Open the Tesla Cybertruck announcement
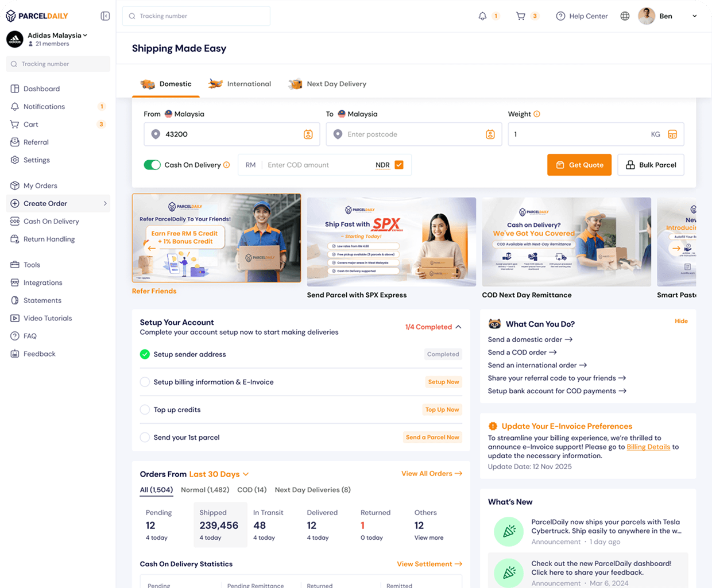The height and width of the screenshot is (588, 712). (588, 532)
